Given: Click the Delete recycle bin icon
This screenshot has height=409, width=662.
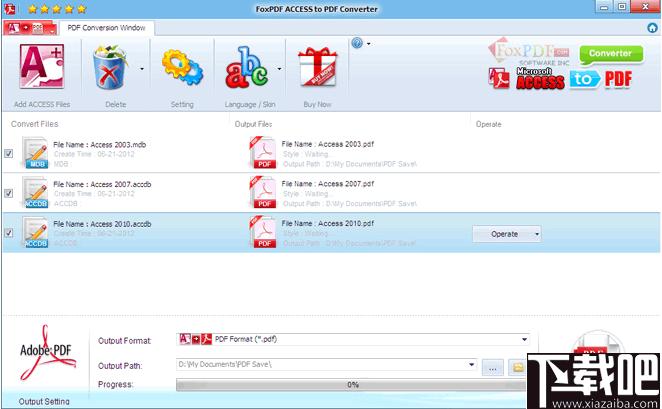Looking at the screenshot, I should tap(110, 68).
